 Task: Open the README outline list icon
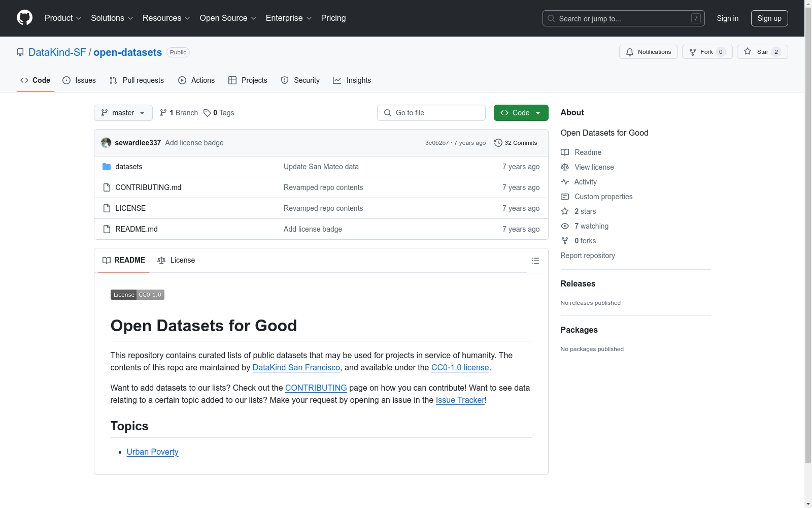(535, 261)
